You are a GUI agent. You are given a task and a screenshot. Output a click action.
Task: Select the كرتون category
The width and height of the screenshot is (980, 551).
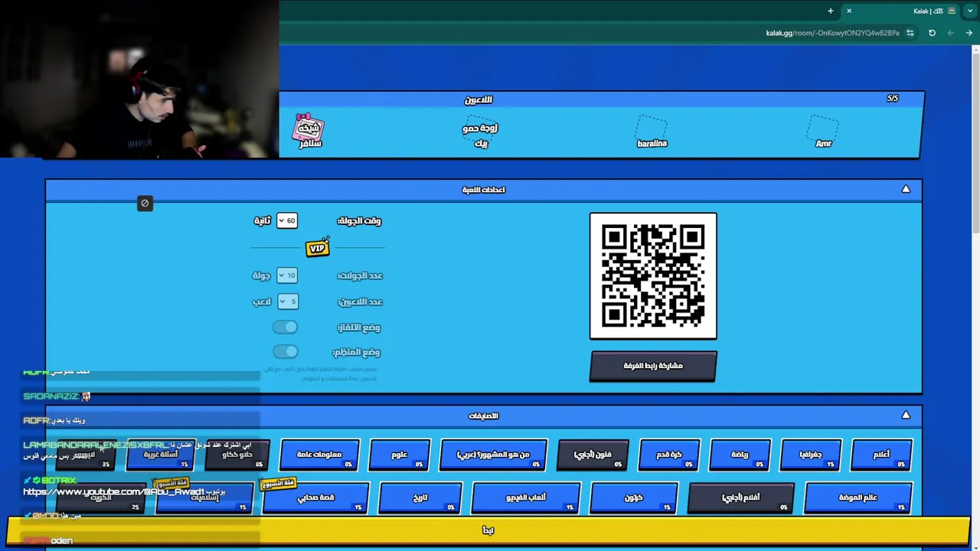[634, 497]
